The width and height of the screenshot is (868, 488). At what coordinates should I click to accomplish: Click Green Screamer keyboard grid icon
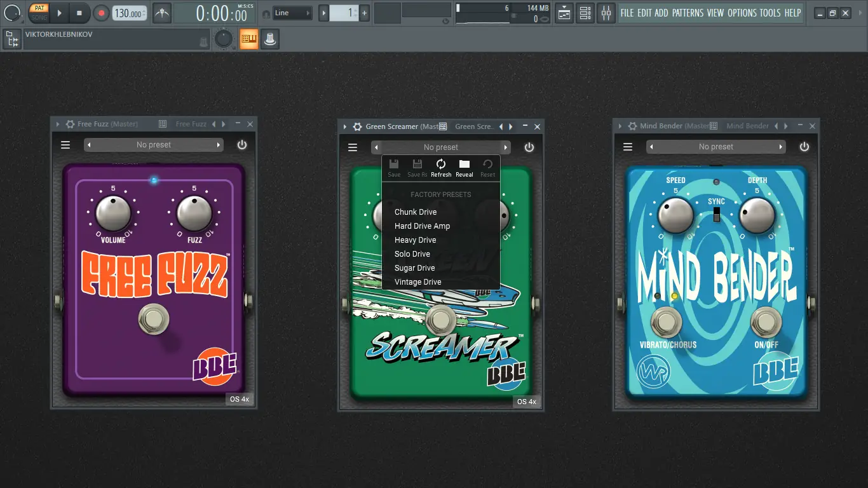tap(443, 126)
